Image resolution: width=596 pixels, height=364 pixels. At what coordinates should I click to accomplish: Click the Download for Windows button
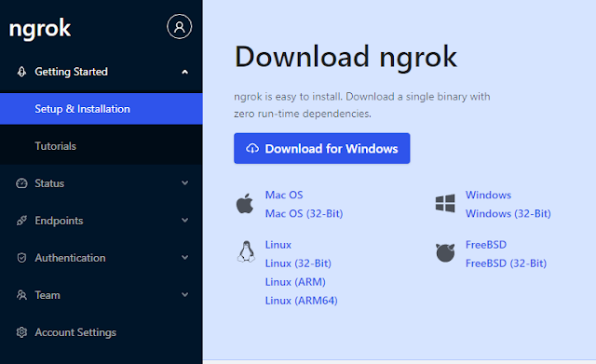pos(322,149)
